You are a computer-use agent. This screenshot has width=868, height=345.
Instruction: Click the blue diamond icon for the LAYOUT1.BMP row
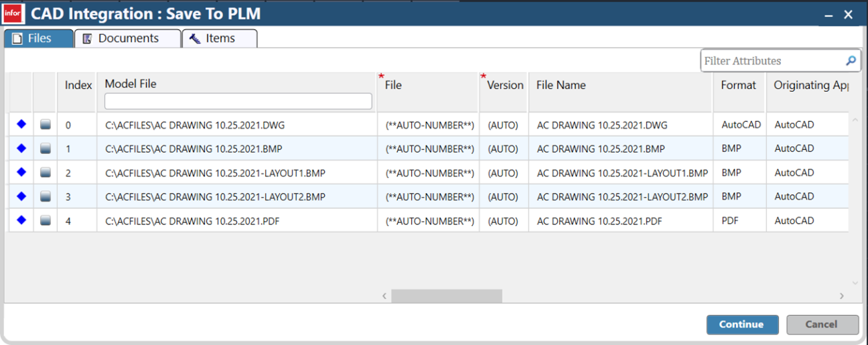coord(21,172)
